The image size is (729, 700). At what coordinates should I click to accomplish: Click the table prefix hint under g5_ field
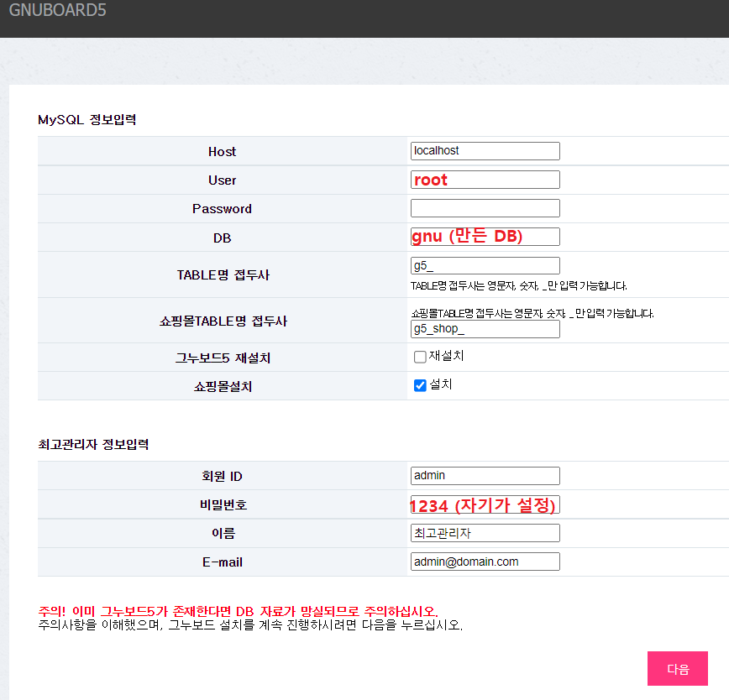[518, 286]
